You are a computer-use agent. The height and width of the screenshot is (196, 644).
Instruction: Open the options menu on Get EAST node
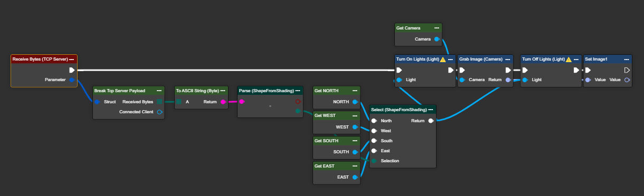click(355, 166)
